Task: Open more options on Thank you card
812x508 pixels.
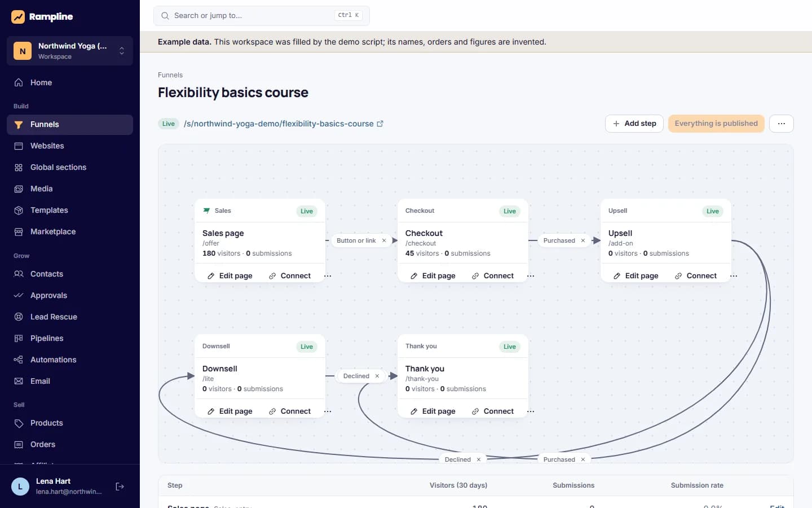Action: tap(531, 411)
